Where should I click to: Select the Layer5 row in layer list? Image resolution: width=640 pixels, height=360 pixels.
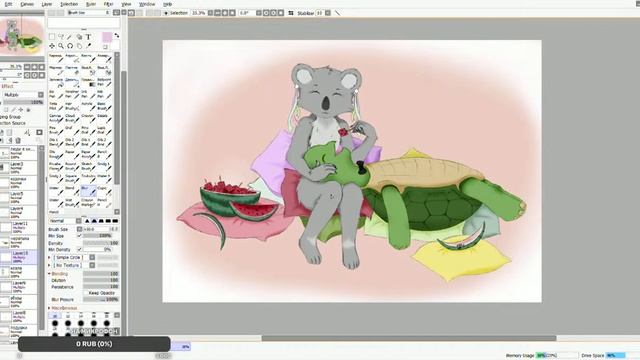[18, 197]
